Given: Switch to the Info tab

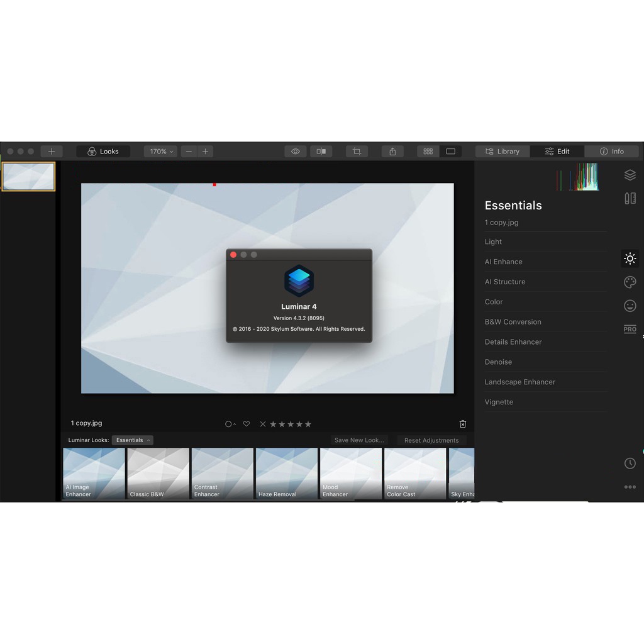Looking at the screenshot, I should 611,152.
